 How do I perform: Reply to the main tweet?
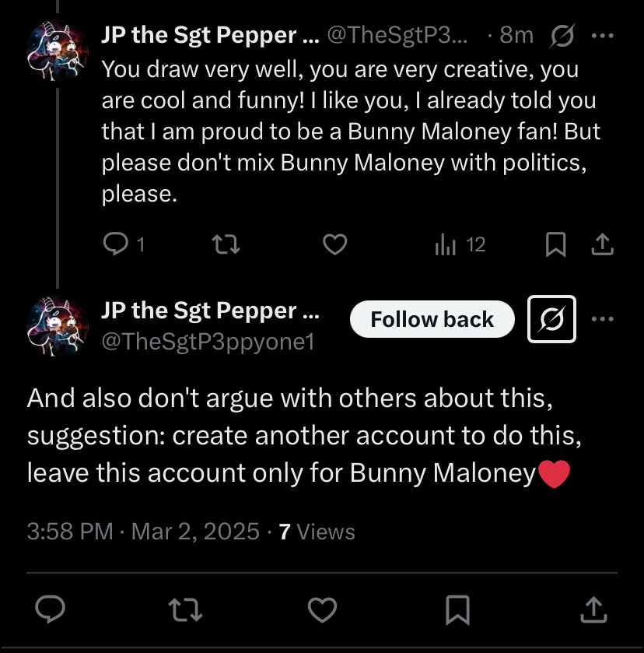coord(51,609)
